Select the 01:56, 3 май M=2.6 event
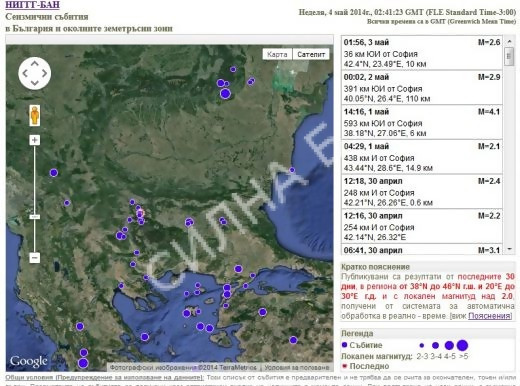The height and width of the screenshot is (386, 520). pos(422,53)
